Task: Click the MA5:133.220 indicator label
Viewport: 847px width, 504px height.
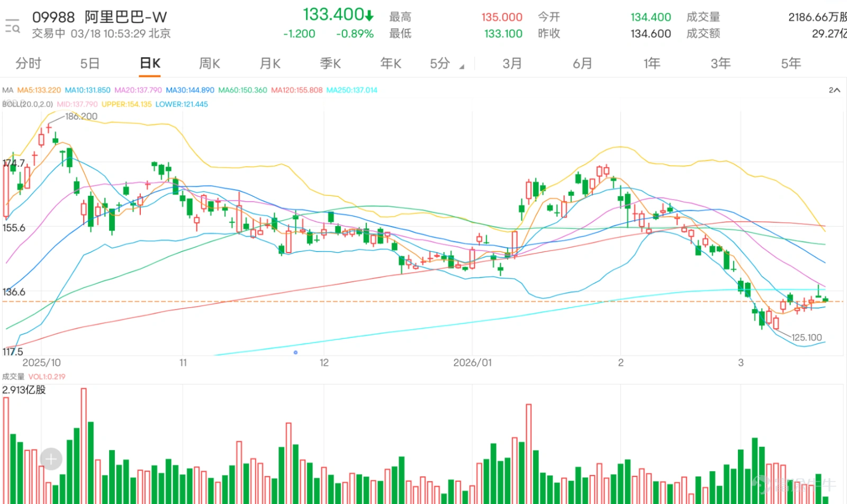Action: [x=39, y=90]
